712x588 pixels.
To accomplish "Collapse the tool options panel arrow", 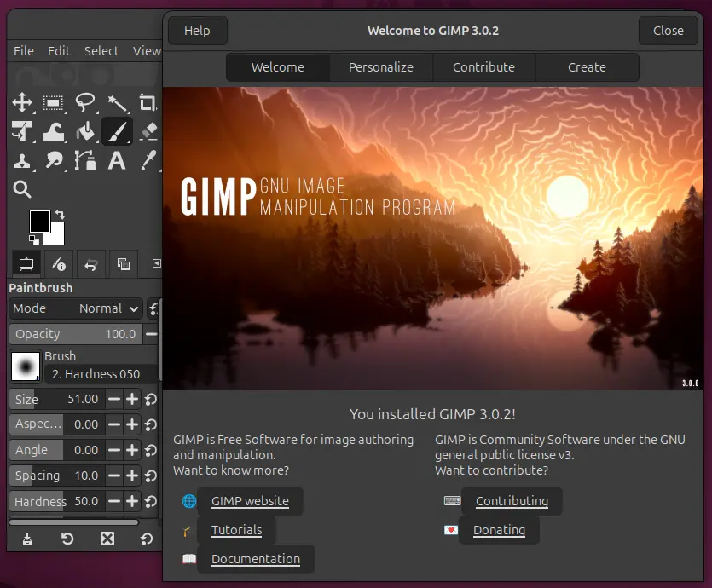I will (x=155, y=263).
